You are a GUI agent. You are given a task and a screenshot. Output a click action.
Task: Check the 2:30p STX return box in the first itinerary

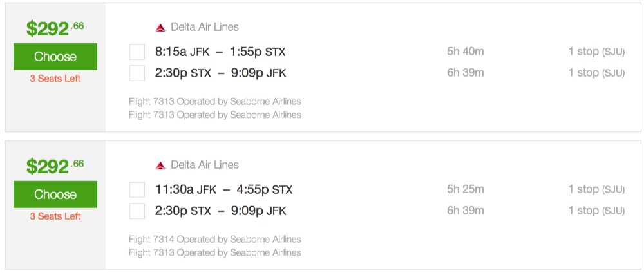(x=137, y=73)
